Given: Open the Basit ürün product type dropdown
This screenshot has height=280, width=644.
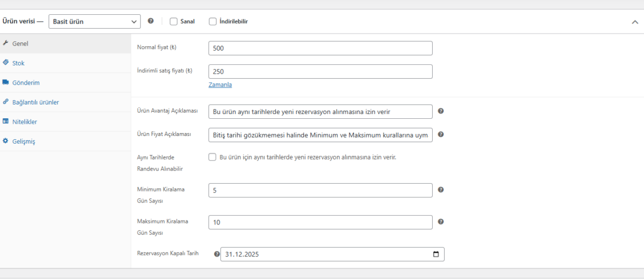Looking at the screenshot, I should tap(95, 21).
